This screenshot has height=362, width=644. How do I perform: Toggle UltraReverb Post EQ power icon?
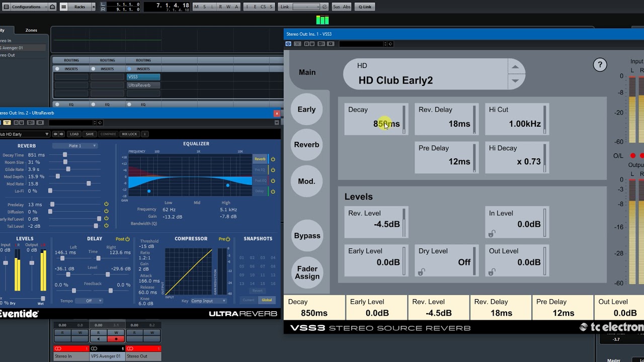[273, 180]
